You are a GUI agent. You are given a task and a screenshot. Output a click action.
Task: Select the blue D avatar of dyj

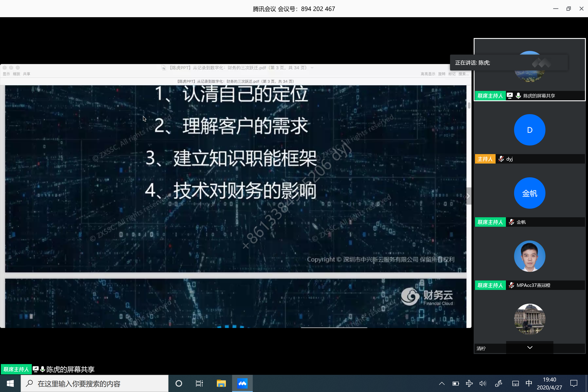click(x=530, y=130)
